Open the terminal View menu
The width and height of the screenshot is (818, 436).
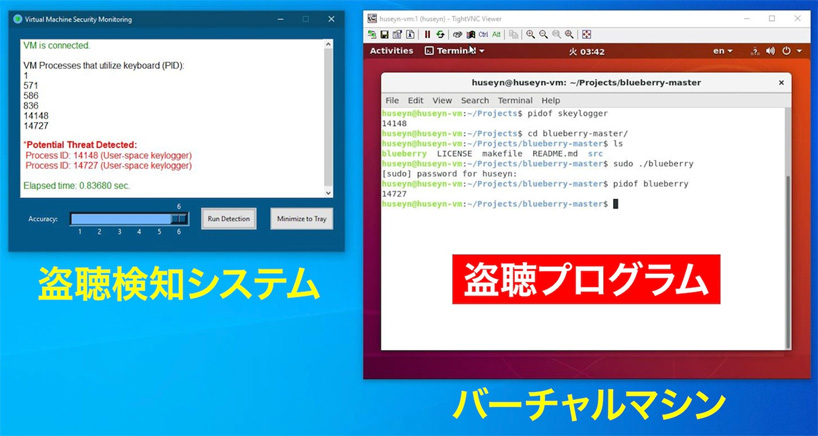[442, 101]
